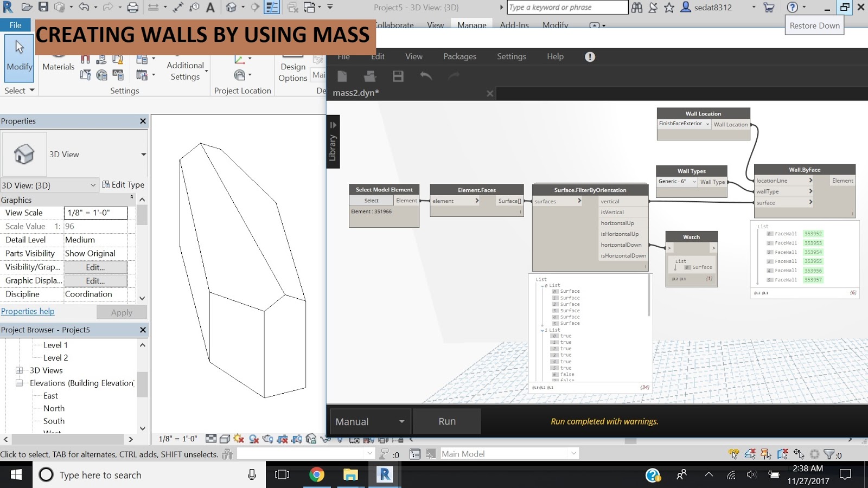
Task: Open the Properties help link
Action: click(28, 311)
